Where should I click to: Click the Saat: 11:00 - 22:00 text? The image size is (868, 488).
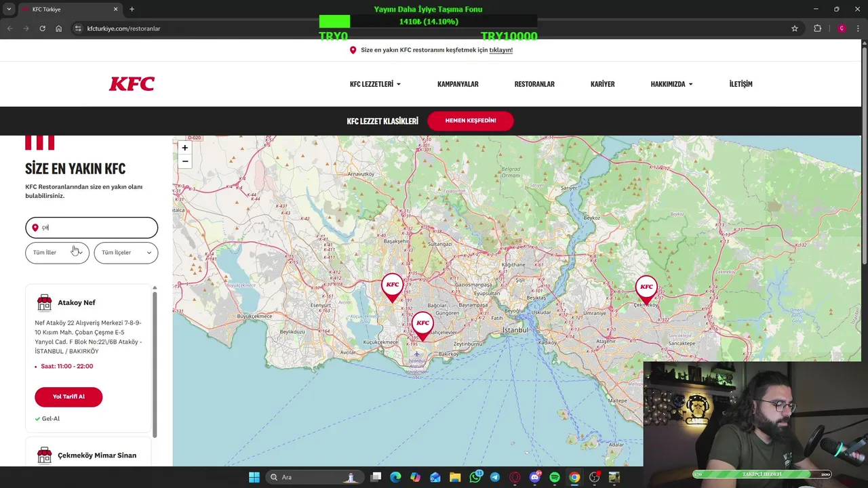point(67,366)
